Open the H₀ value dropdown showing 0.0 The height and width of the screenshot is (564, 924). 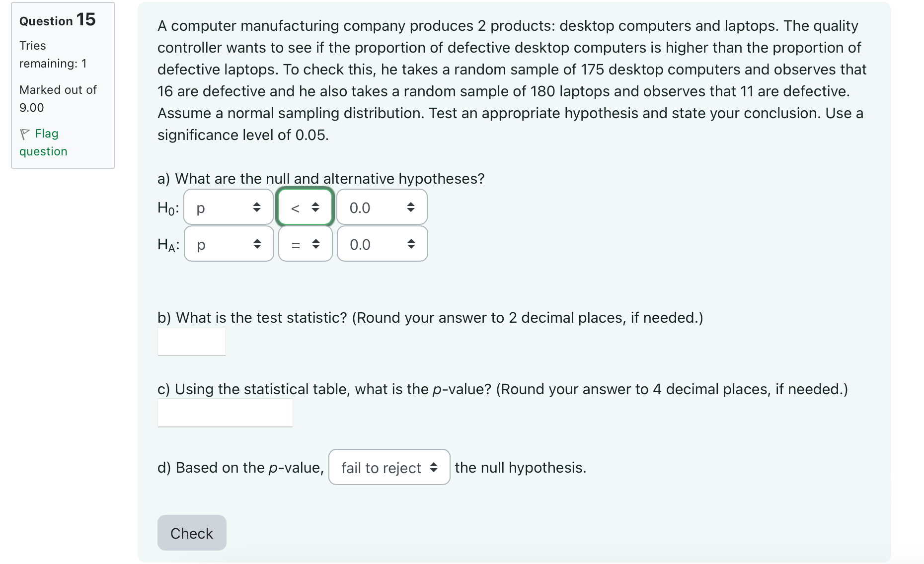(x=382, y=207)
